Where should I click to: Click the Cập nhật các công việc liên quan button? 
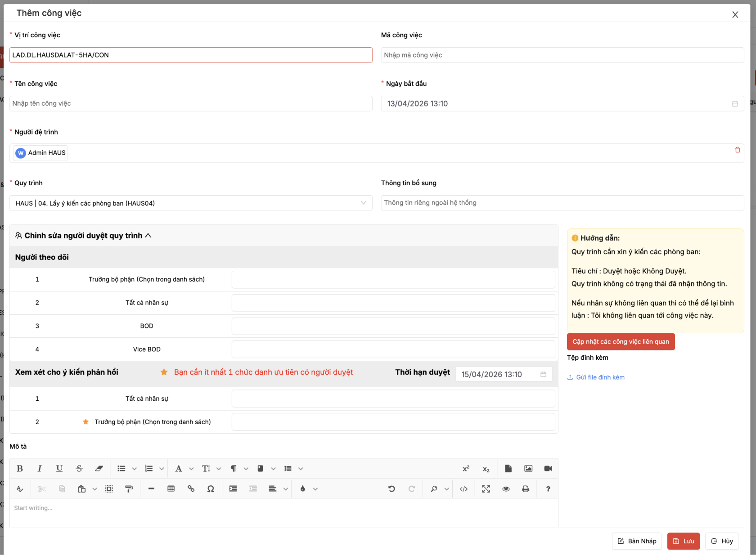621,341
